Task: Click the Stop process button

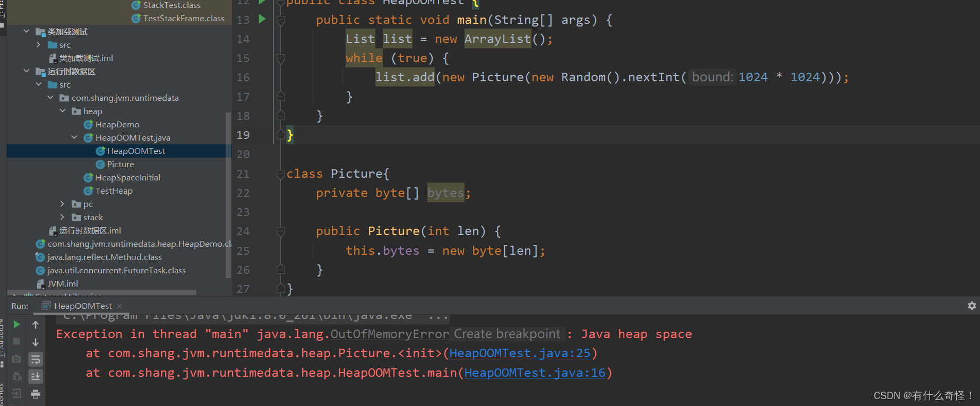Action: [x=16, y=341]
